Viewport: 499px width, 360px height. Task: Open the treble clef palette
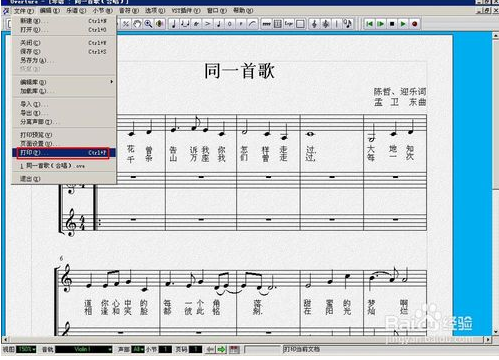[x=314, y=24]
